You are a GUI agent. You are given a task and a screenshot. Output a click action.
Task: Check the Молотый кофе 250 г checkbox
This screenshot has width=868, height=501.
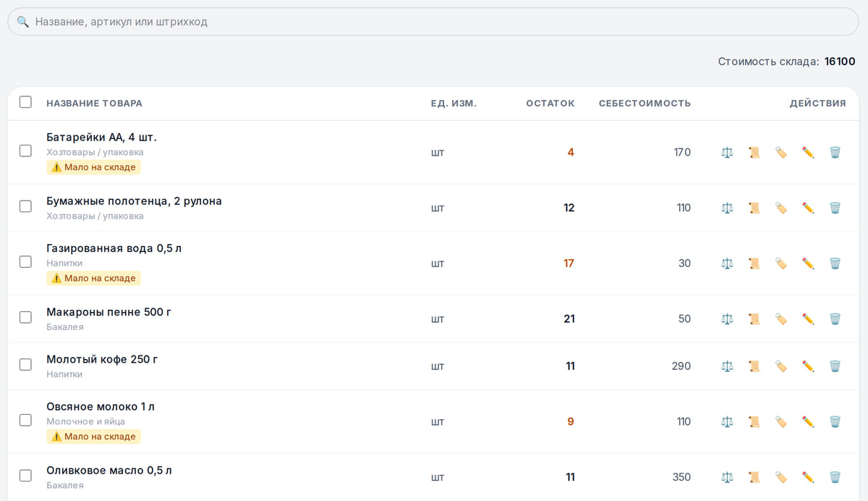coord(25,365)
